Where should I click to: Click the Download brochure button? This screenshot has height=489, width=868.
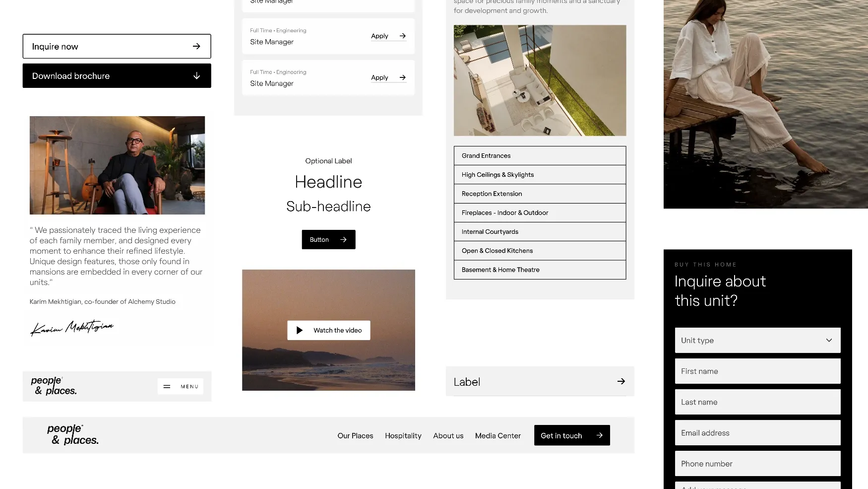point(117,75)
